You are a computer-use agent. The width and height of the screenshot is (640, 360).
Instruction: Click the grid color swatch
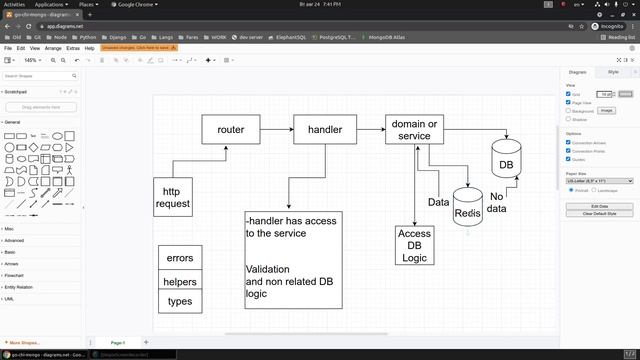tap(625, 94)
